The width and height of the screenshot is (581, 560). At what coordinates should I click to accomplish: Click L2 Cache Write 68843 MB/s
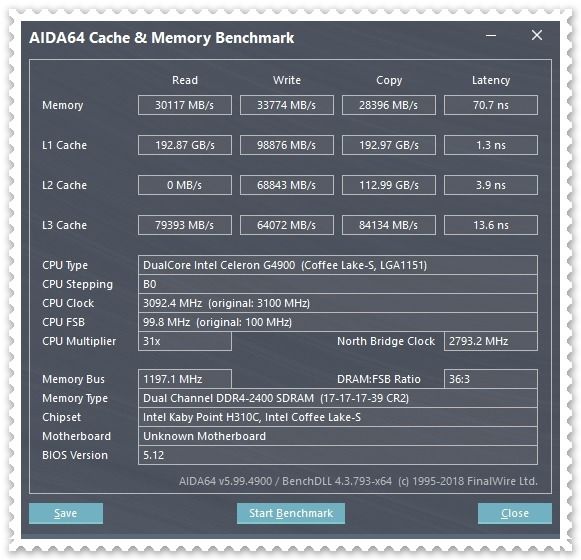pyautogui.click(x=287, y=185)
